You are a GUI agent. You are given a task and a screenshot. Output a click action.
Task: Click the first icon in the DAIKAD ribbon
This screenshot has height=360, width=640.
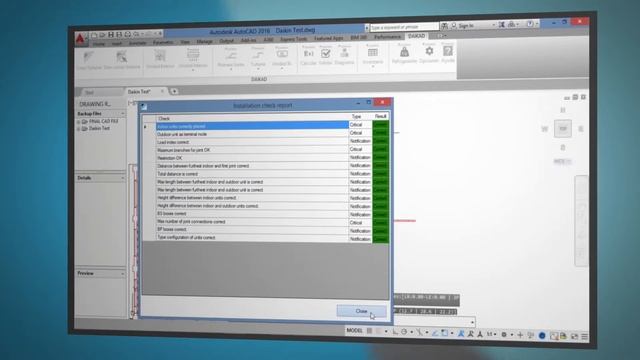89,57
